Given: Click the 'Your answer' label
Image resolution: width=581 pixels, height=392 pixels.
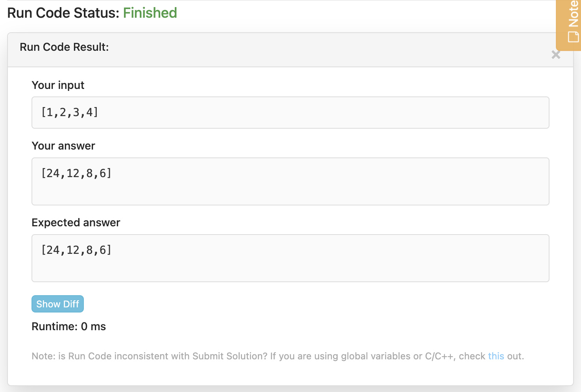Looking at the screenshot, I should 63,146.
